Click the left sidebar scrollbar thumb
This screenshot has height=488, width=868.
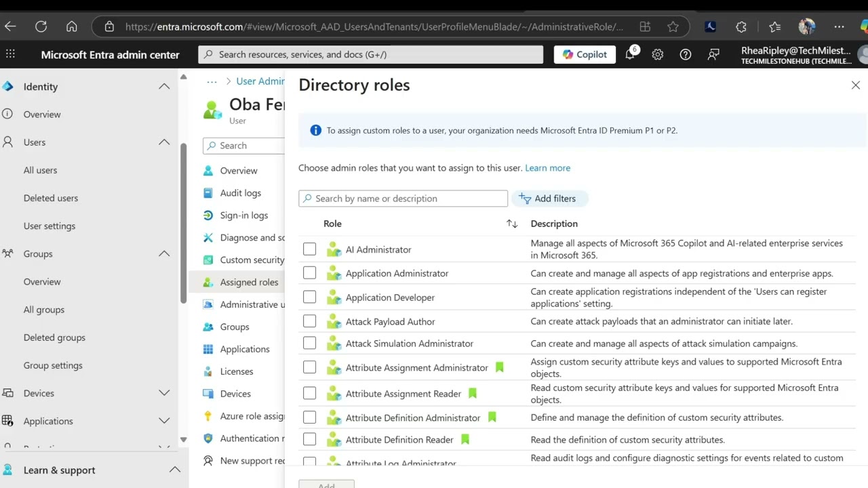183,224
